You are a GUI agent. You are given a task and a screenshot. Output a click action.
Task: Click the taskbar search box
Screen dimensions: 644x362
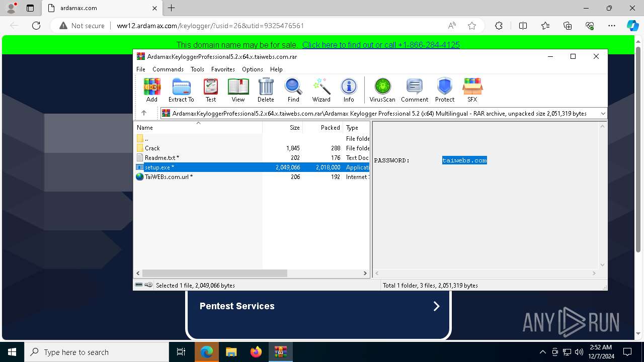(97, 352)
